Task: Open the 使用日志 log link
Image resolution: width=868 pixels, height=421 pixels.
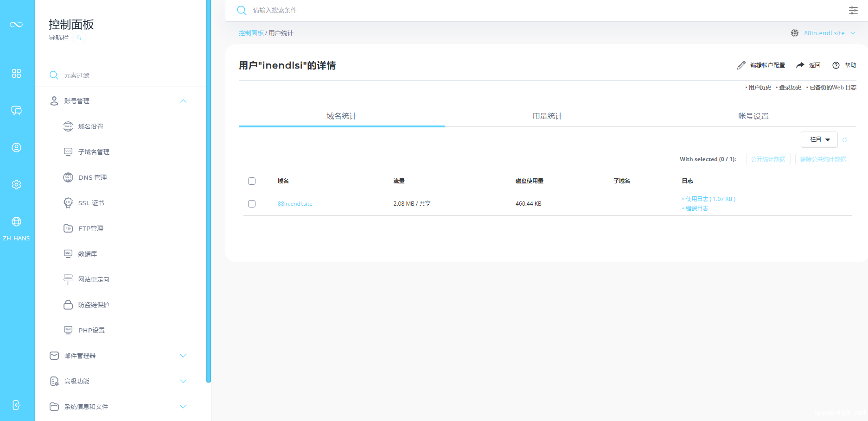Action: tap(697, 199)
